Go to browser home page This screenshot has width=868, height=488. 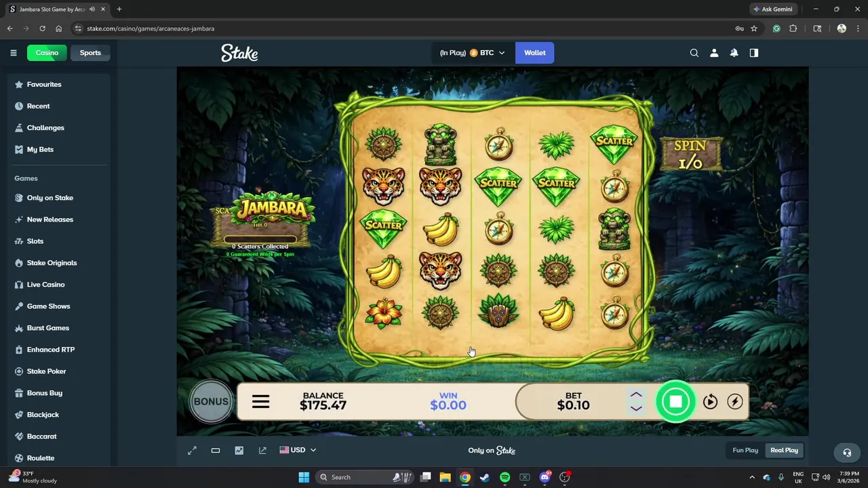click(x=59, y=28)
